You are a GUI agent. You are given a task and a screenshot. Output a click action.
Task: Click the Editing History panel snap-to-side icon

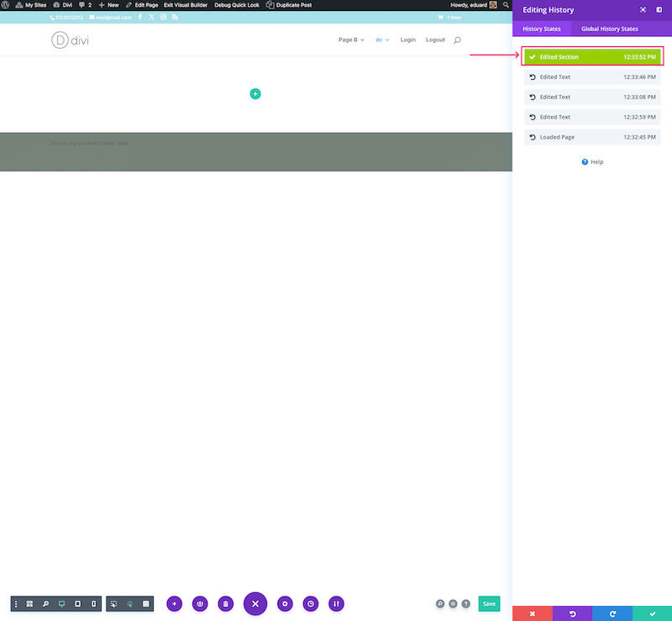point(659,10)
